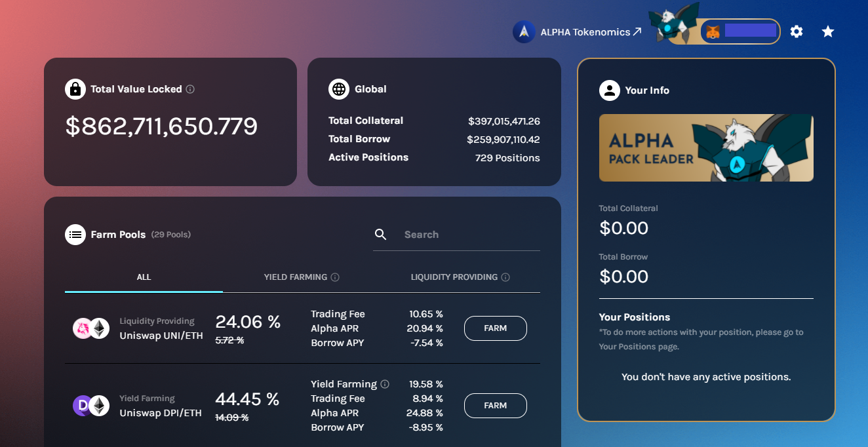868x447 pixels.
Task: Click the Global globe icon
Action: tap(339, 89)
